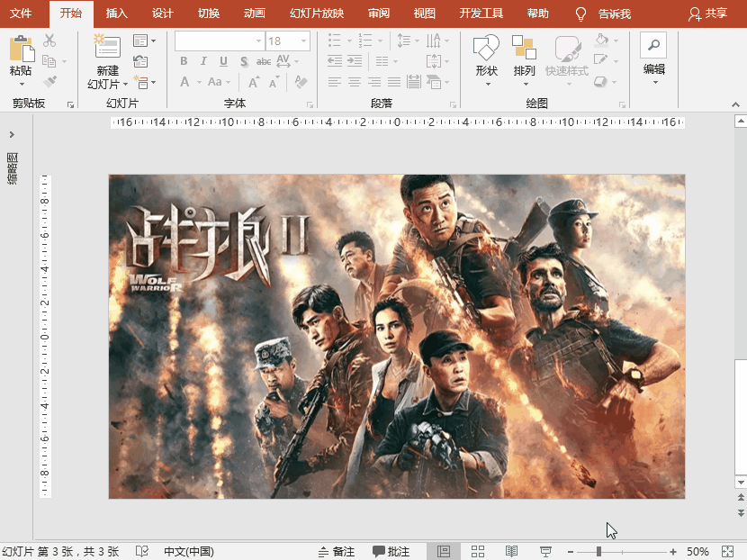
Task: Click the Copy icon
Action: (49, 61)
